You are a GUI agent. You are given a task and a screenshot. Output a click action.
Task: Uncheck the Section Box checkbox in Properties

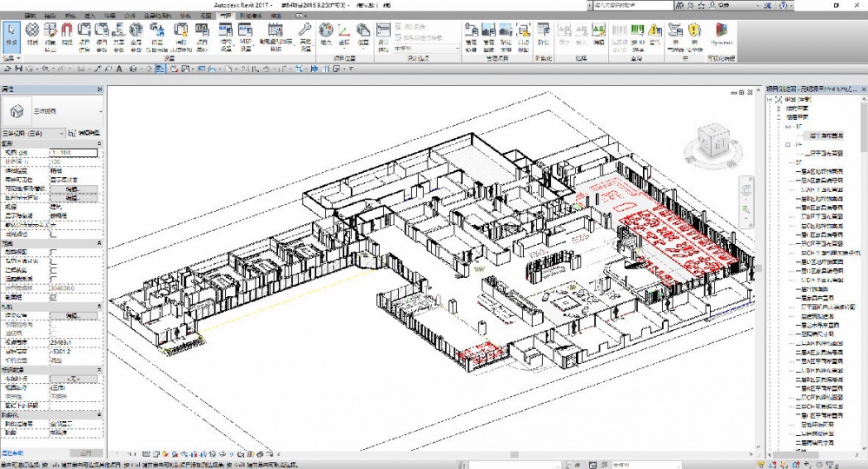pyautogui.click(x=54, y=296)
